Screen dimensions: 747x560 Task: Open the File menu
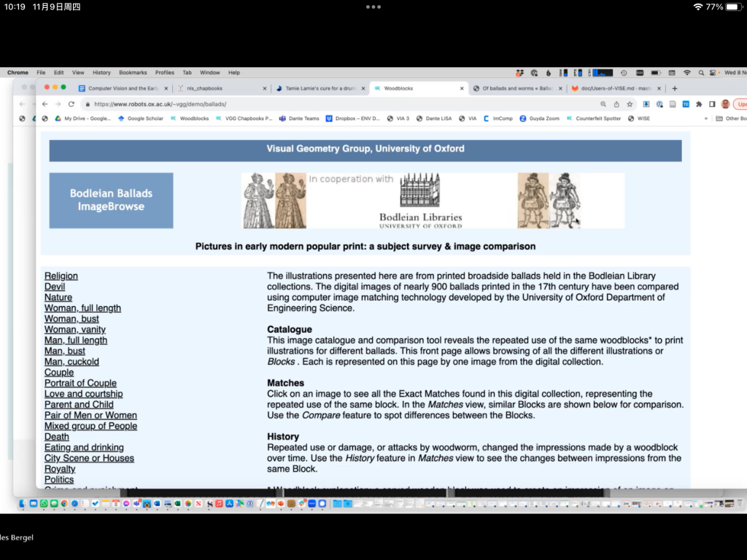(41, 73)
